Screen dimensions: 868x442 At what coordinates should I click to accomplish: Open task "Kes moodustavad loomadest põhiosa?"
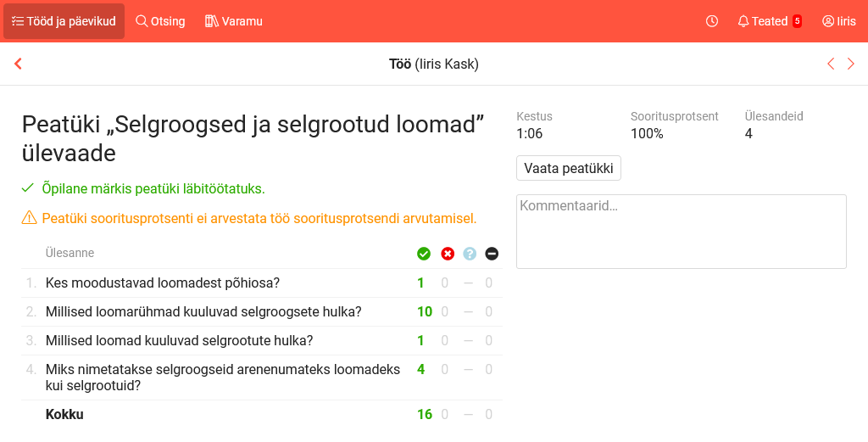coord(163,283)
